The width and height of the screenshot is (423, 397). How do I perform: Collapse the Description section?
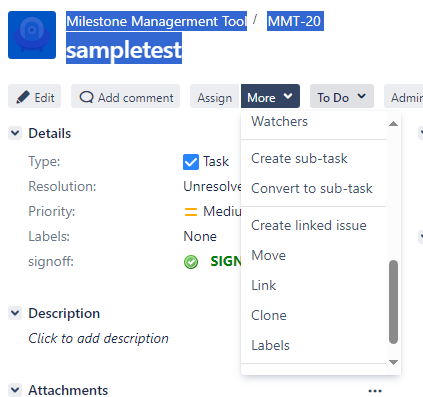click(15, 313)
